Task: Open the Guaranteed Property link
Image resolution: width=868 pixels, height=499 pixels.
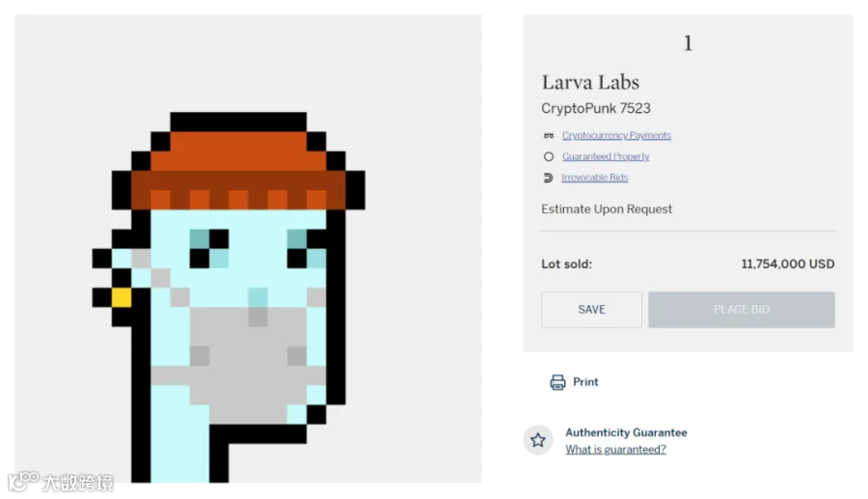Action: click(606, 156)
